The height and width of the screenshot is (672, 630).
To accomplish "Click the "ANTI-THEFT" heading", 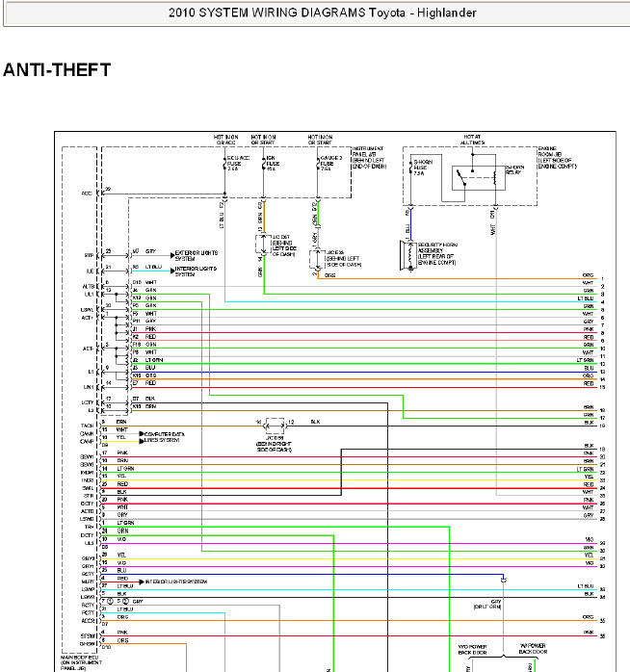I will [57, 70].
